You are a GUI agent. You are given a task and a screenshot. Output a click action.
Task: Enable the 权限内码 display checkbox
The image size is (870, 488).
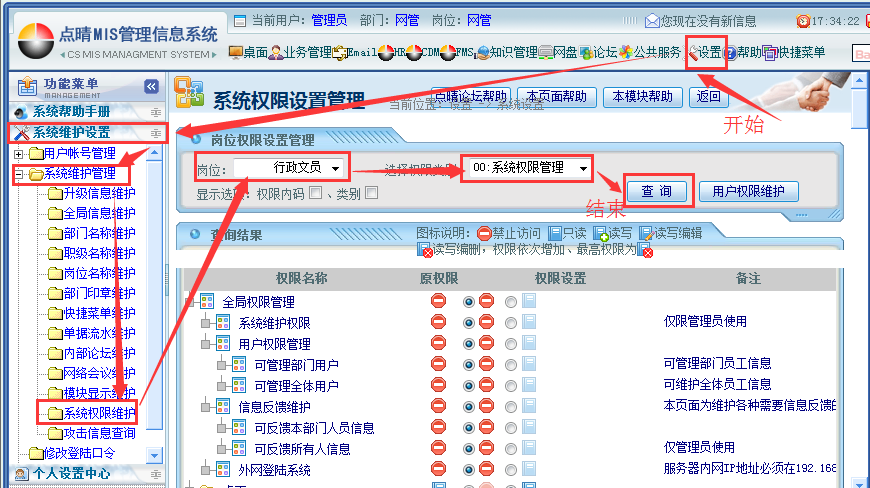coord(315,193)
